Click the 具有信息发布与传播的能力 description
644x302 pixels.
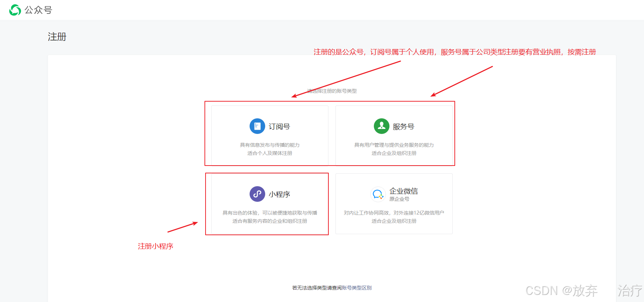[270, 145]
